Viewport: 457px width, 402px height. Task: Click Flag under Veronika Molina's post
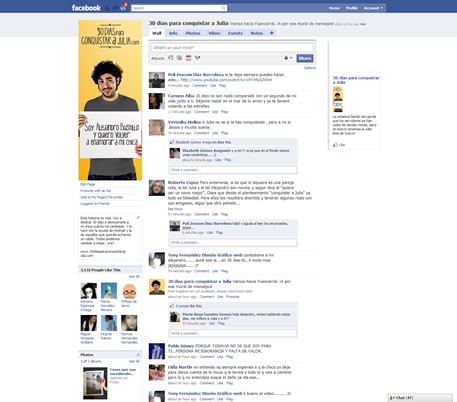[x=224, y=133]
